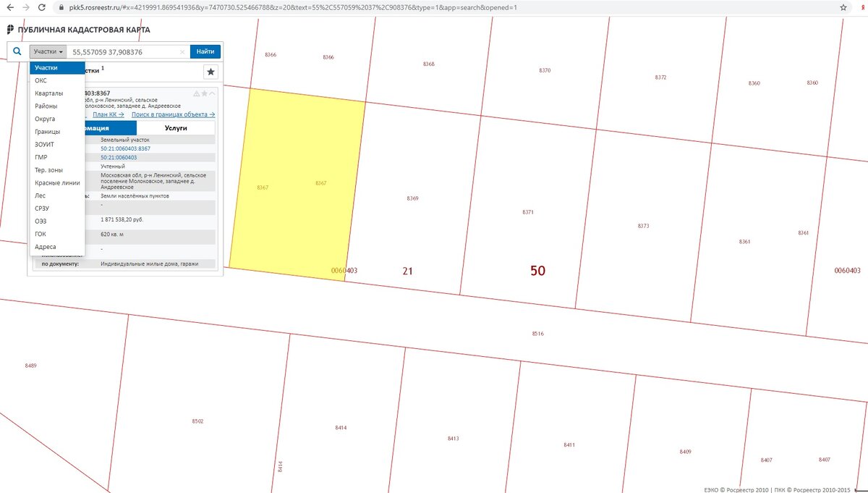Open the План КК link
This screenshot has width=868, height=493.
click(x=109, y=114)
